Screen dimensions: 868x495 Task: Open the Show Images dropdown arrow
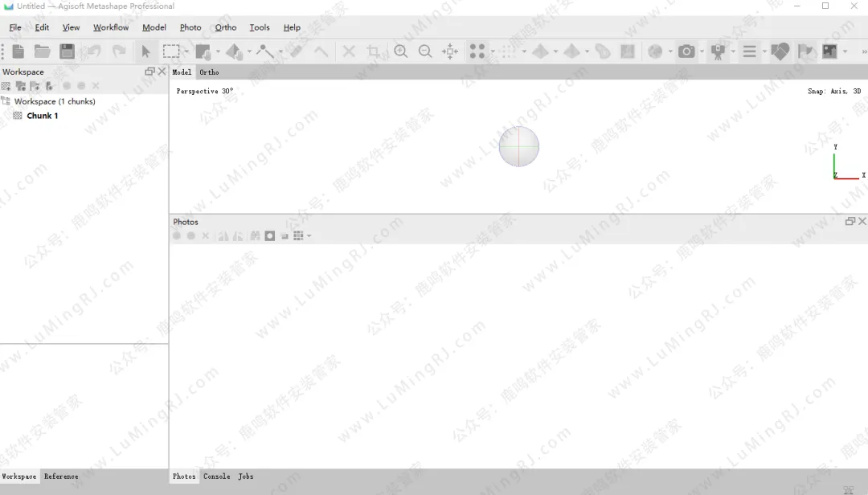point(845,51)
